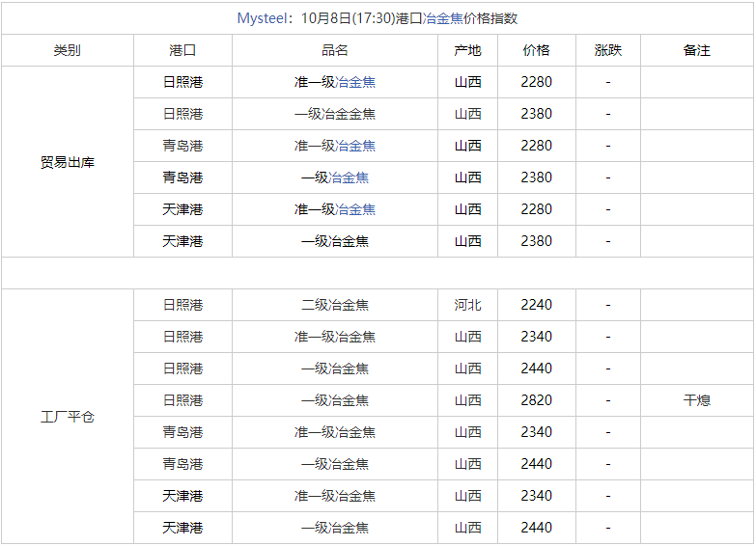Select the 涨跌 column header

(608, 50)
